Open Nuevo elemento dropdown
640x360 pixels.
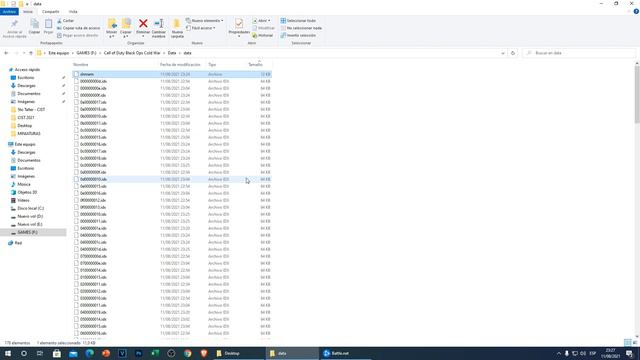coord(204,20)
